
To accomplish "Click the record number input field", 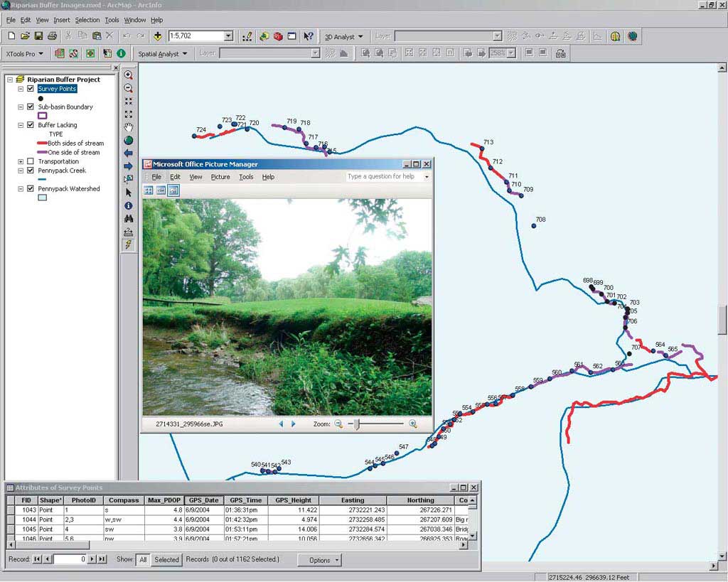I will point(70,559).
